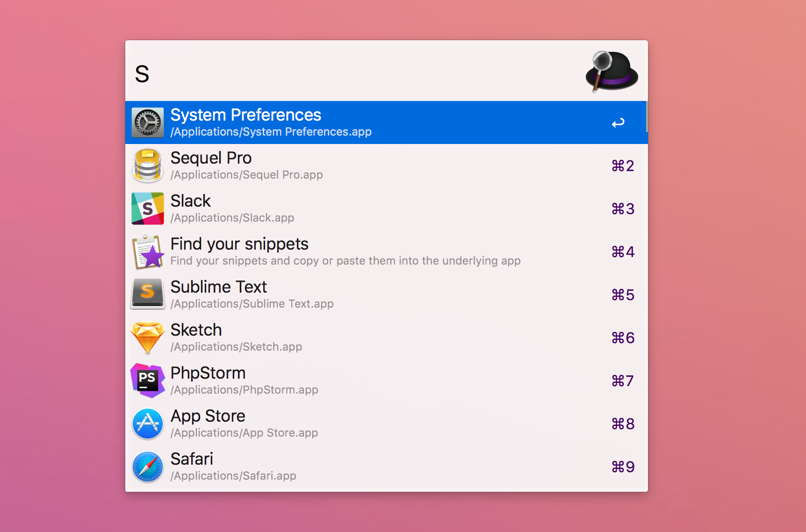806x532 pixels.
Task: Click the snippets clipboard star icon
Action: pyautogui.click(x=148, y=252)
